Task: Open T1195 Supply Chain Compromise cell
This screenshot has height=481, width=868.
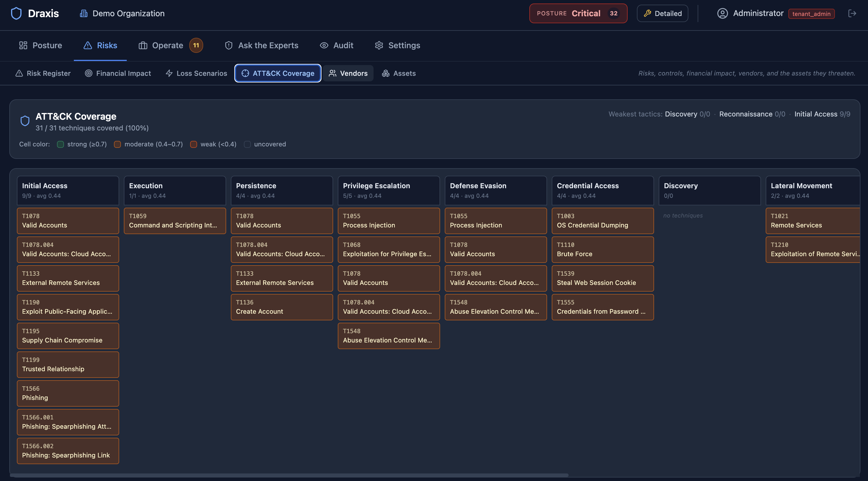Action: tap(68, 336)
